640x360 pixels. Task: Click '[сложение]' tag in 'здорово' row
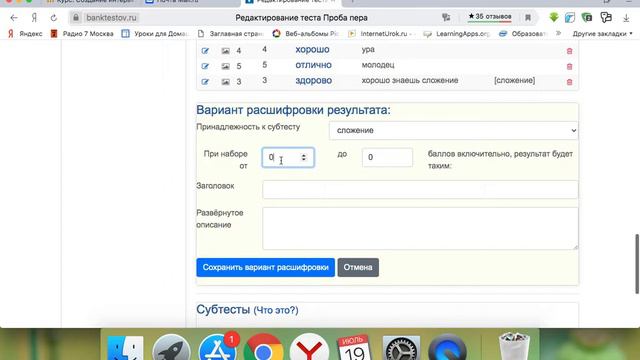514,80
